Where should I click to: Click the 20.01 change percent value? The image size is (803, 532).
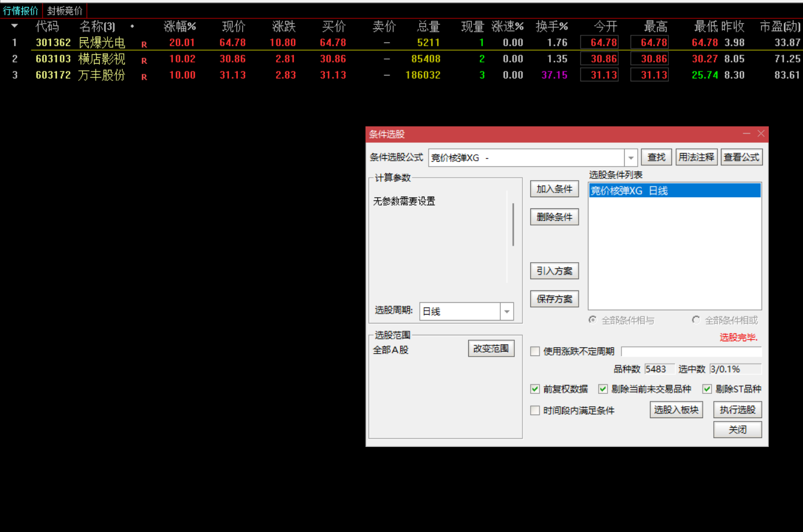tap(182, 43)
